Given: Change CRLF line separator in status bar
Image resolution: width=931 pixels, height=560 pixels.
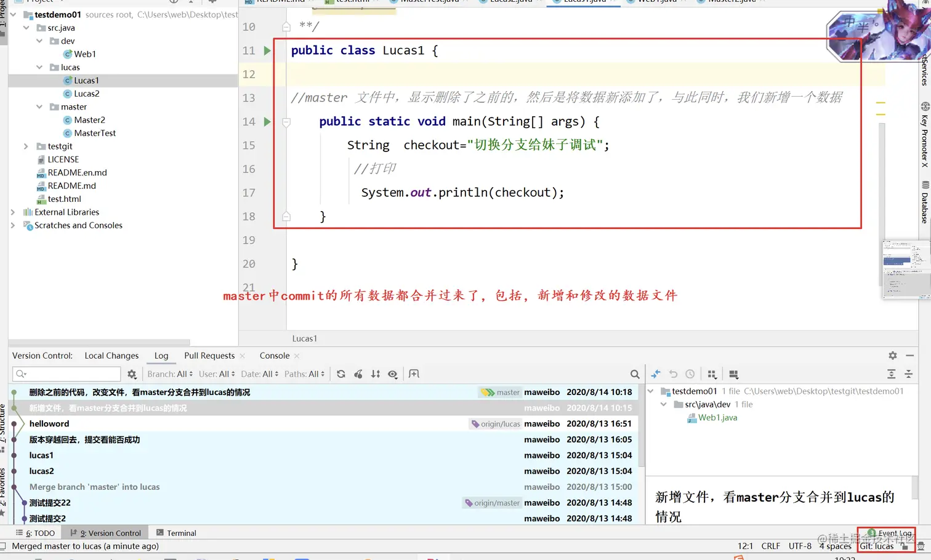Looking at the screenshot, I should coord(771,546).
